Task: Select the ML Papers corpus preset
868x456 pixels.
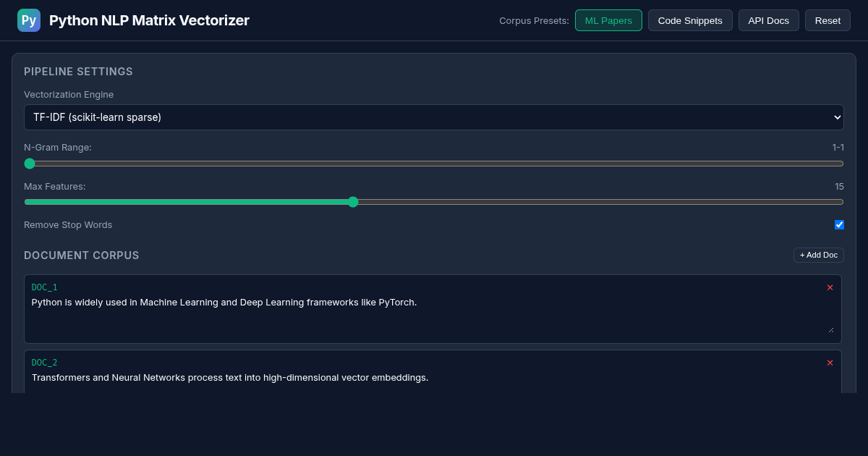Action: click(x=608, y=20)
